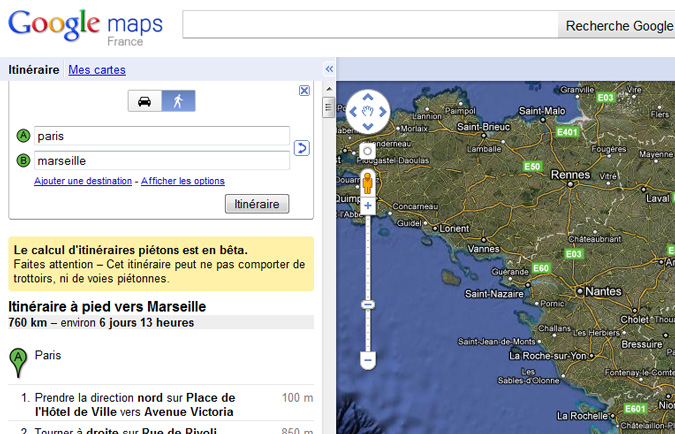Image resolution: width=675 pixels, height=434 pixels.
Task: Expand Afficher les options link
Action: click(183, 181)
